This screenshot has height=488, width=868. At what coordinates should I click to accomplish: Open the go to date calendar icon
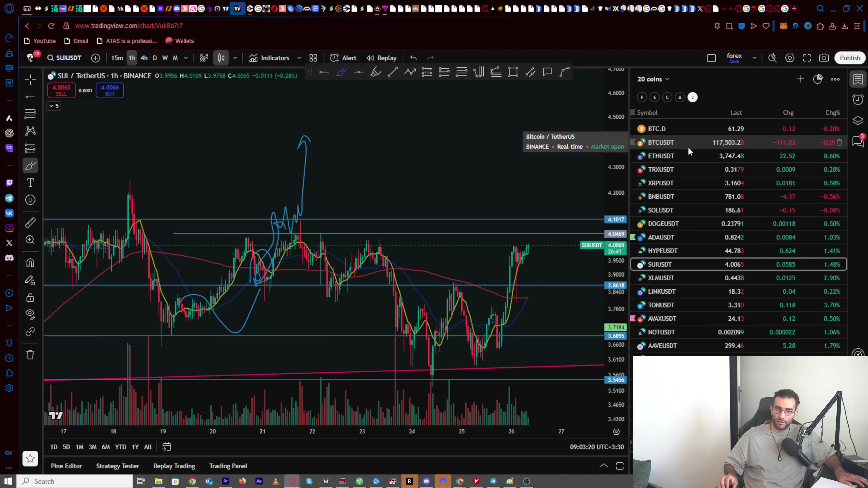tap(167, 447)
